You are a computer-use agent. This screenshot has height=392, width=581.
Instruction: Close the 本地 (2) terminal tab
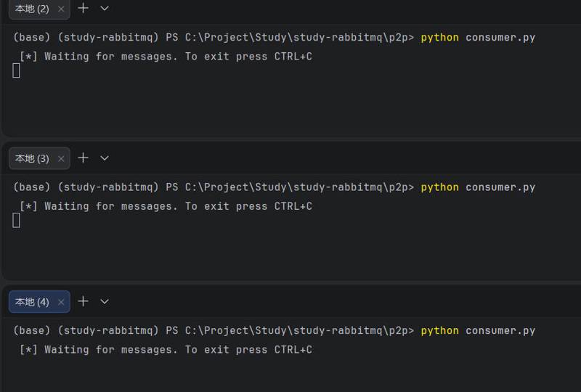[x=61, y=9]
